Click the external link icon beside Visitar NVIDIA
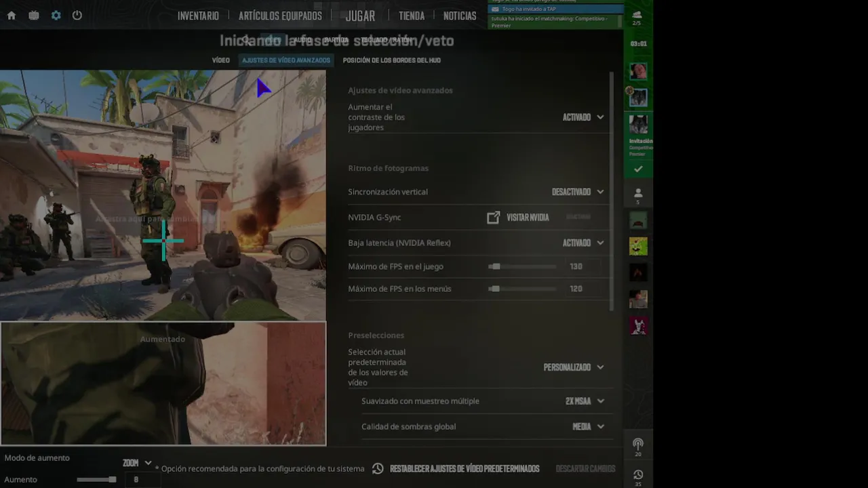 click(x=494, y=218)
